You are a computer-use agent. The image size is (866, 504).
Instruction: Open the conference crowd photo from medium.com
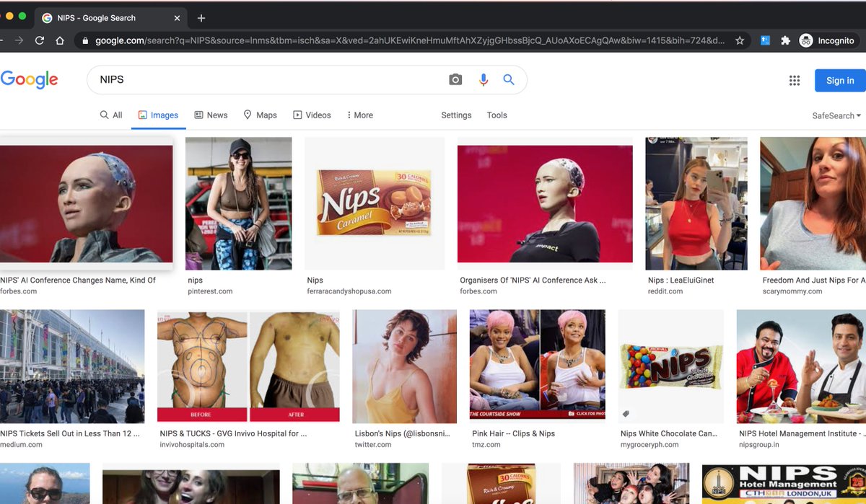point(72,366)
